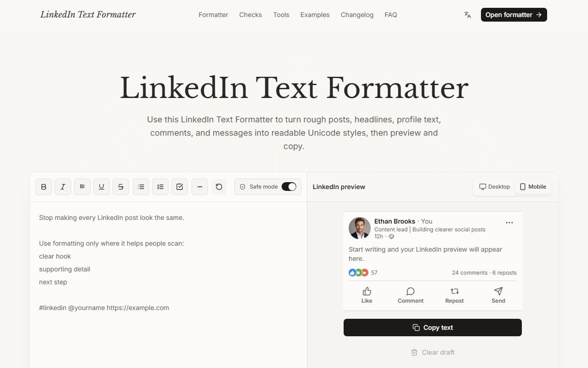The width and height of the screenshot is (588, 368).
Task: Open the FAQ nav link
Action: 391,15
